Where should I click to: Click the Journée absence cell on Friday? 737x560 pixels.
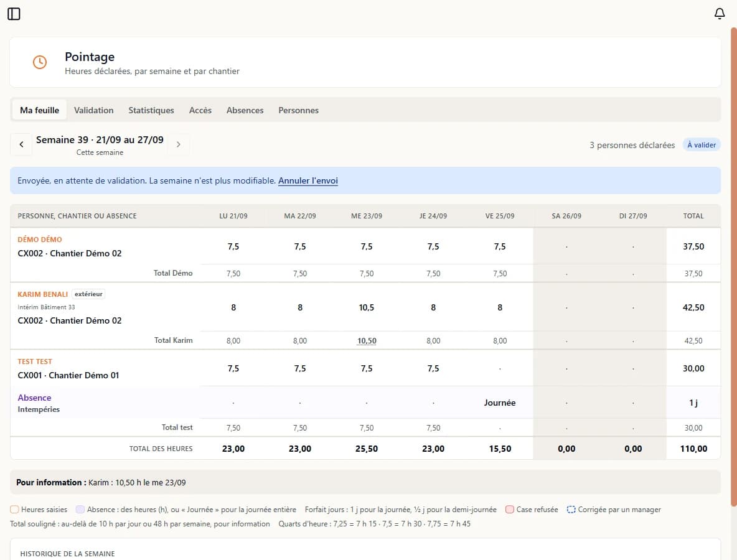pos(500,403)
